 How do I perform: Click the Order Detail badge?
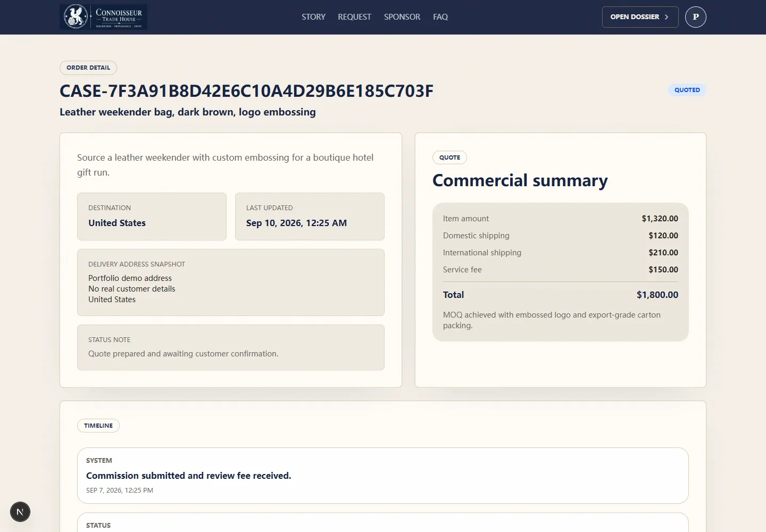pyautogui.click(x=88, y=68)
